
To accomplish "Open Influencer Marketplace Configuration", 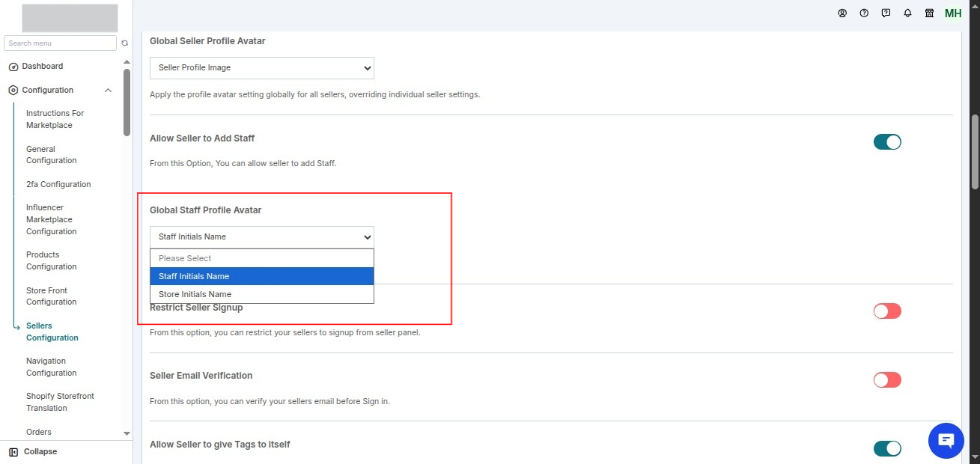I will tap(51, 219).
